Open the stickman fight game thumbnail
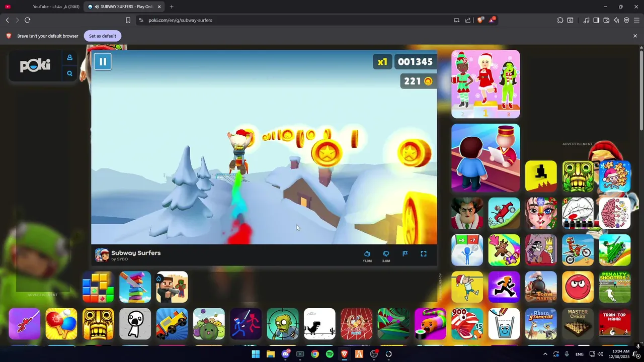Screen dimensions: 644x362 click(x=246, y=324)
